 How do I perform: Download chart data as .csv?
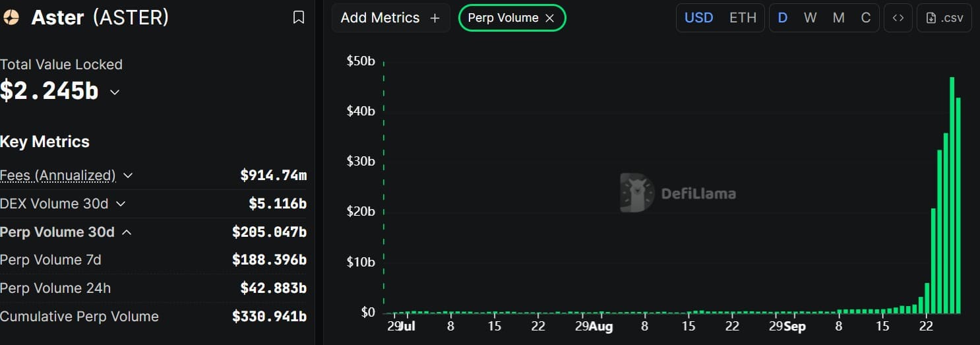(x=944, y=18)
